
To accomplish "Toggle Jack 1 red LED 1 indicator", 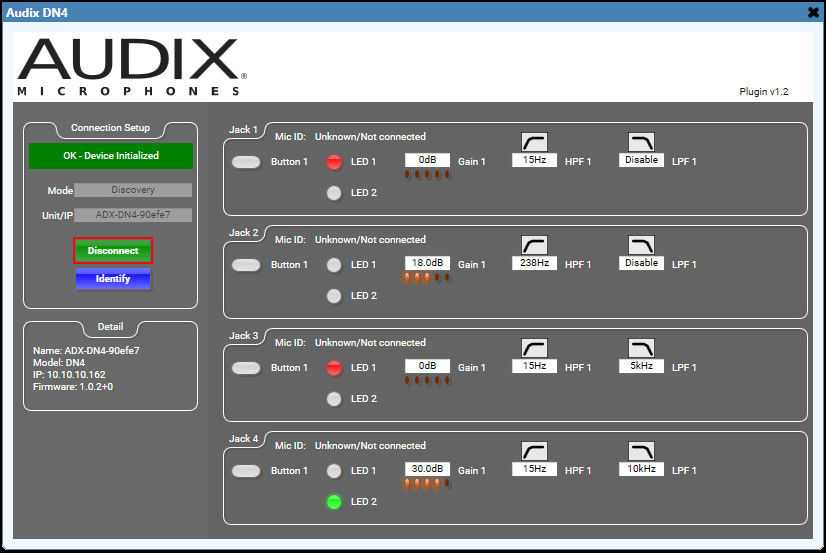I will click(334, 162).
